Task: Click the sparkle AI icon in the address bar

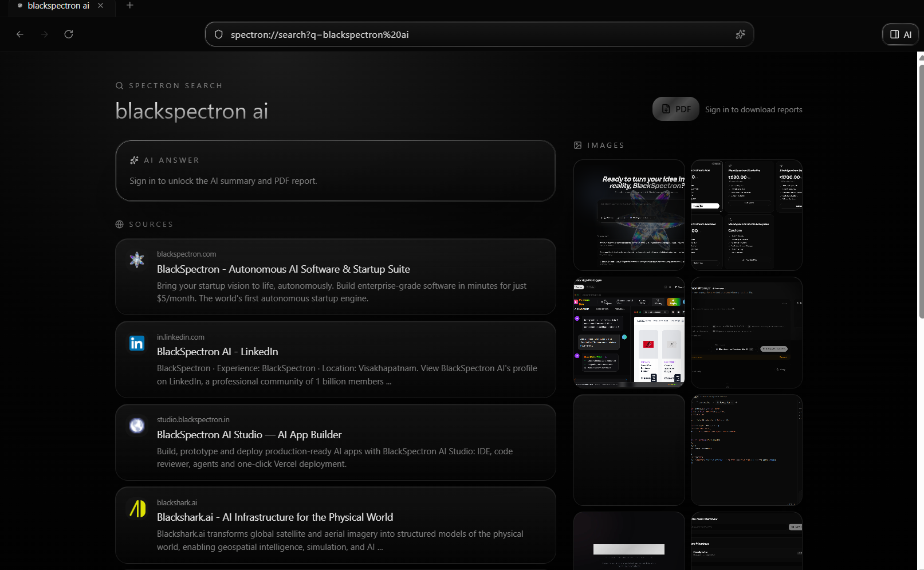Action: pyautogui.click(x=740, y=34)
